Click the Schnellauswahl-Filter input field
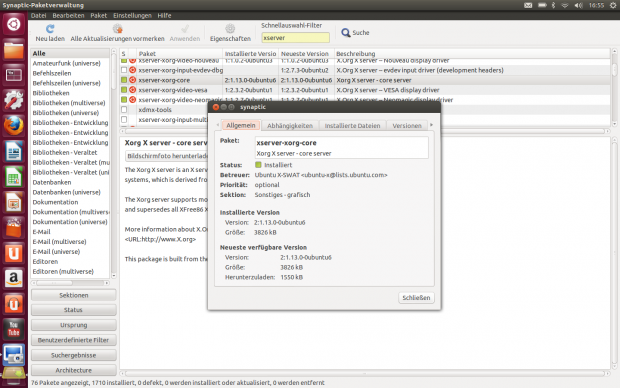This screenshot has width=620, height=388. 295,38
